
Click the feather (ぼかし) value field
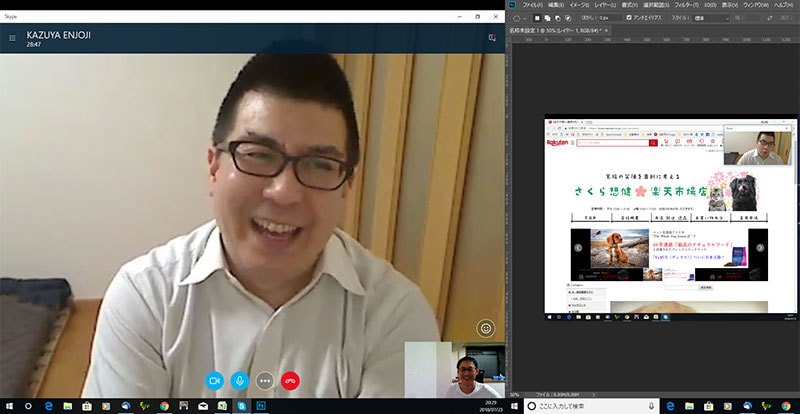click(610, 18)
